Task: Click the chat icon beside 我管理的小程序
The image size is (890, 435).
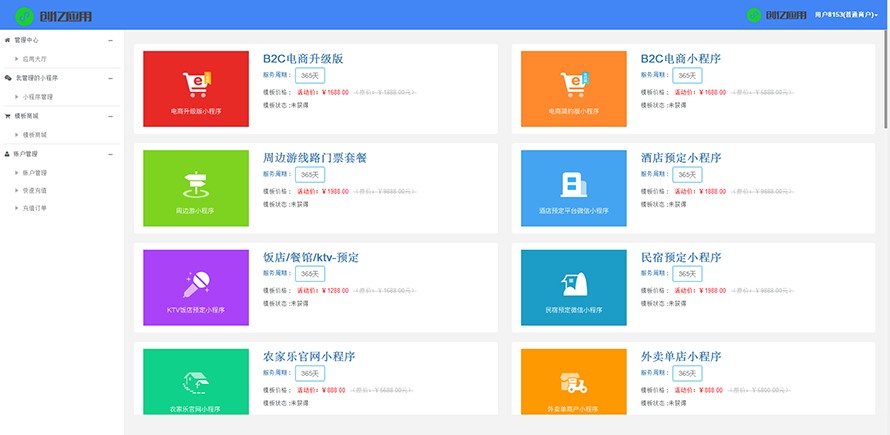Action: (x=7, y=78)
